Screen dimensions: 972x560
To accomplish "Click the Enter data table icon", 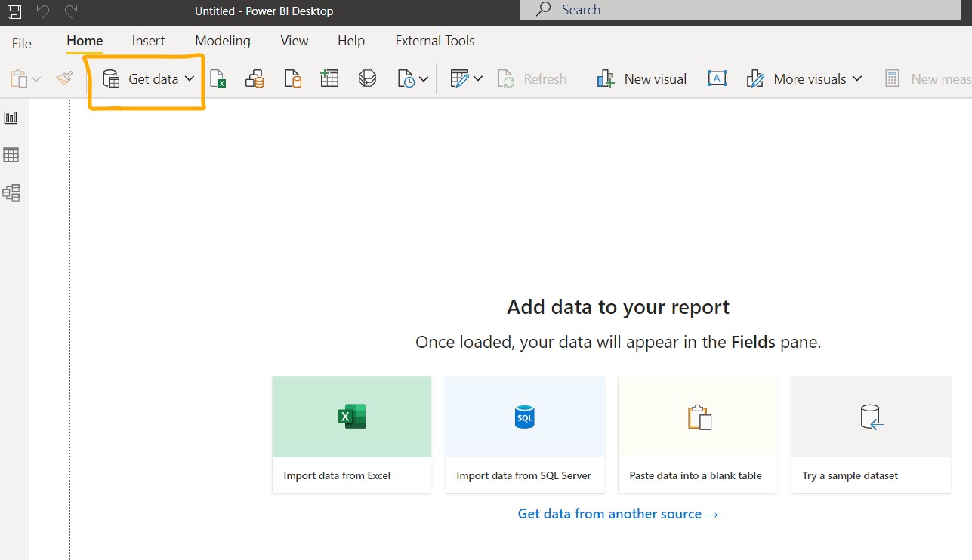I will coord(329,78).
